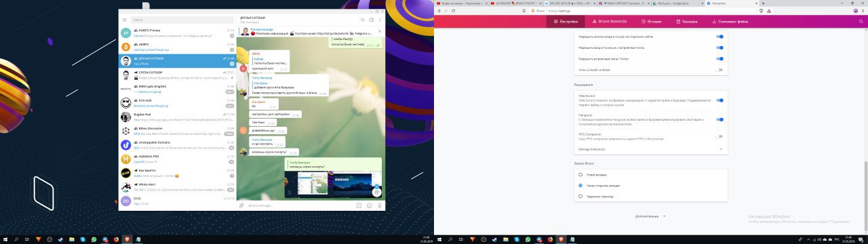The width and height of the screenshot is (868, 244).
Task: Expand Manage Extensions in Brave settings
Action: 650,148
